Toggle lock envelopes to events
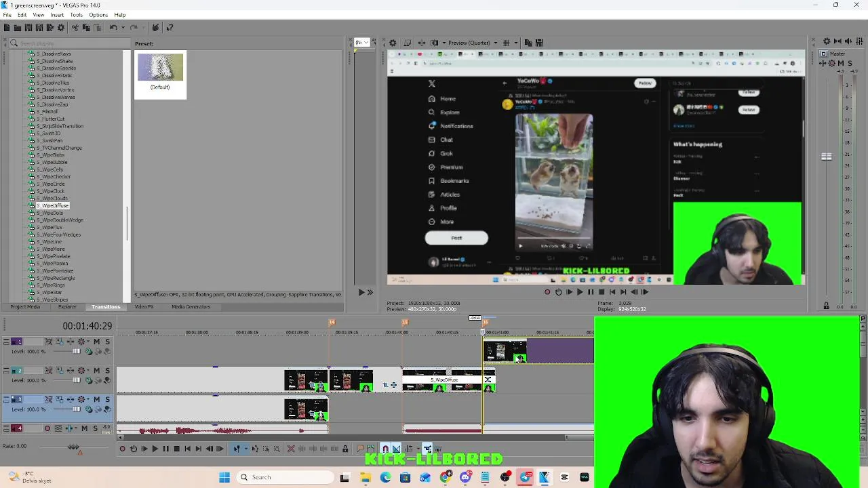Image resolution: width=868 pixels, height=488 pixels. tap(427, 449)
